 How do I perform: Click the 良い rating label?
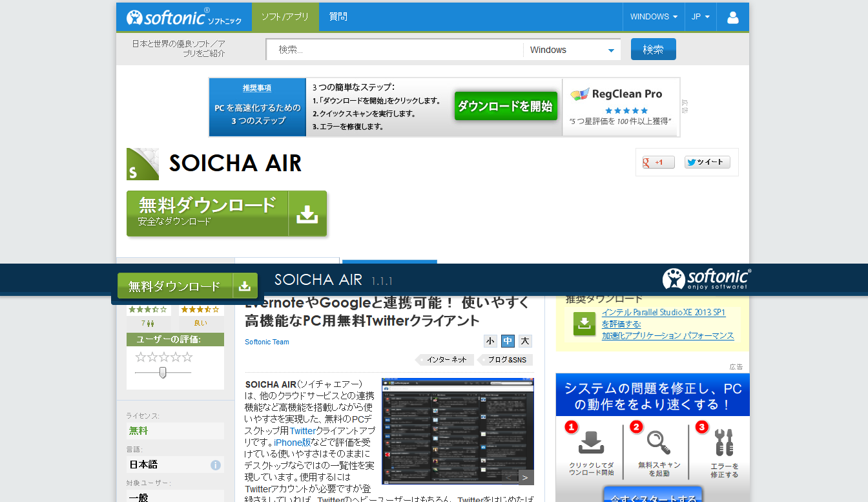[201, 323]
